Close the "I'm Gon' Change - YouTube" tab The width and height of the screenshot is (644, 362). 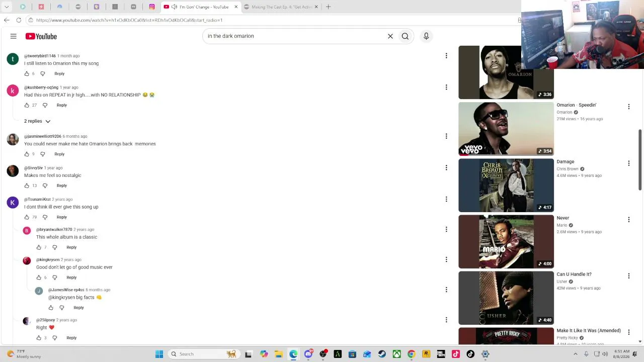pos(236,7)
